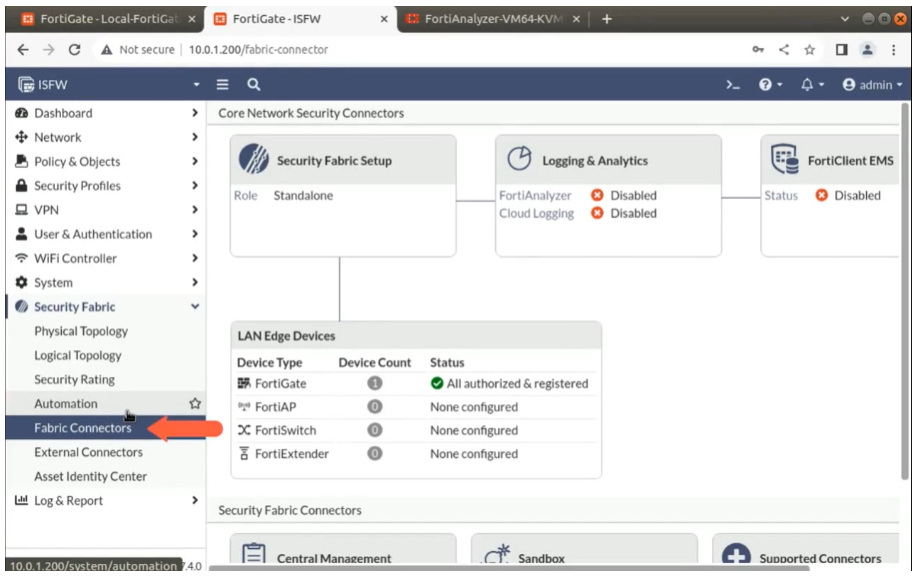Image resolution: width=917 pixels, height=584 pixels.
Task: Click the vertical page scrollbar
Action: pos(905,292)
